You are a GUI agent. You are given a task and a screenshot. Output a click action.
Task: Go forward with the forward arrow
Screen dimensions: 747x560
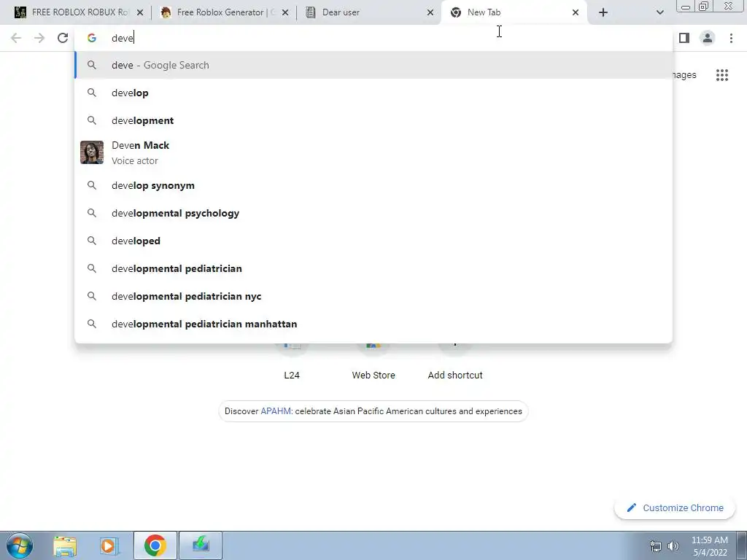click(39, 38)
